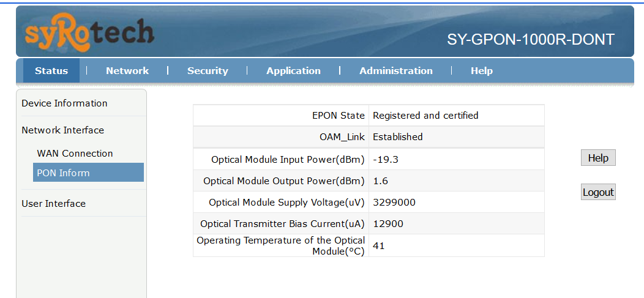Click the Optical Transmitter Bias Current value

(388, 224)
